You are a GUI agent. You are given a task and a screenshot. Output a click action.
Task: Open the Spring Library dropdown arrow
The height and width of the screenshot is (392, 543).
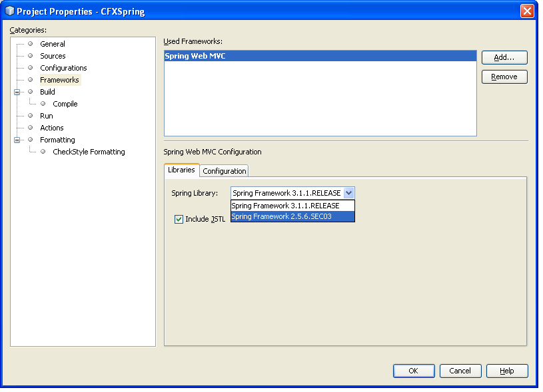click(x=348, y=193)
